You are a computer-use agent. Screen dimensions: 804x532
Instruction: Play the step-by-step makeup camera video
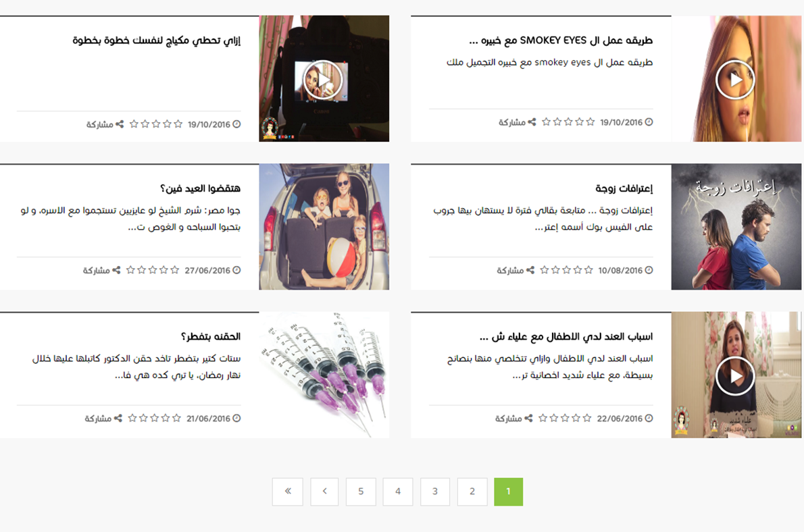click(322, 80)
